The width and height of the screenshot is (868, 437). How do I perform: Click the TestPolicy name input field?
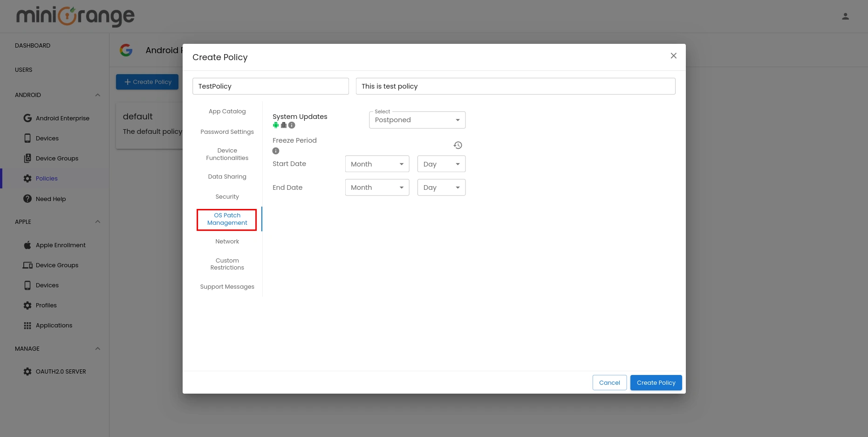(270, 86)
